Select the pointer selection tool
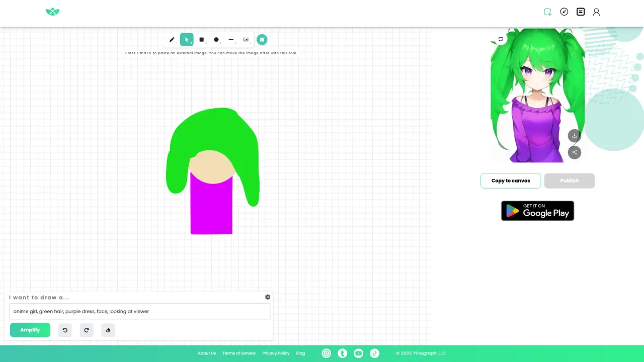The height and width of the screenshot is (362, 644). click(x=187, y=40)
